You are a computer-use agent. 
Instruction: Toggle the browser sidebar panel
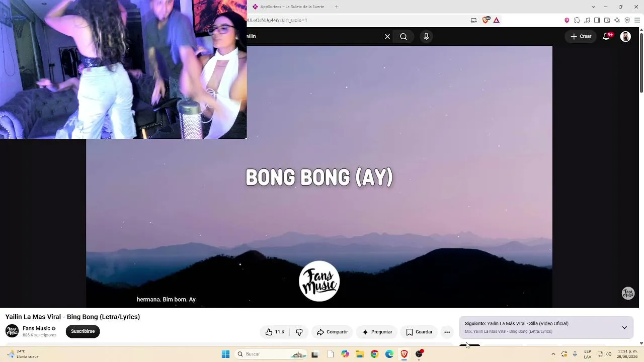[597, 20]
